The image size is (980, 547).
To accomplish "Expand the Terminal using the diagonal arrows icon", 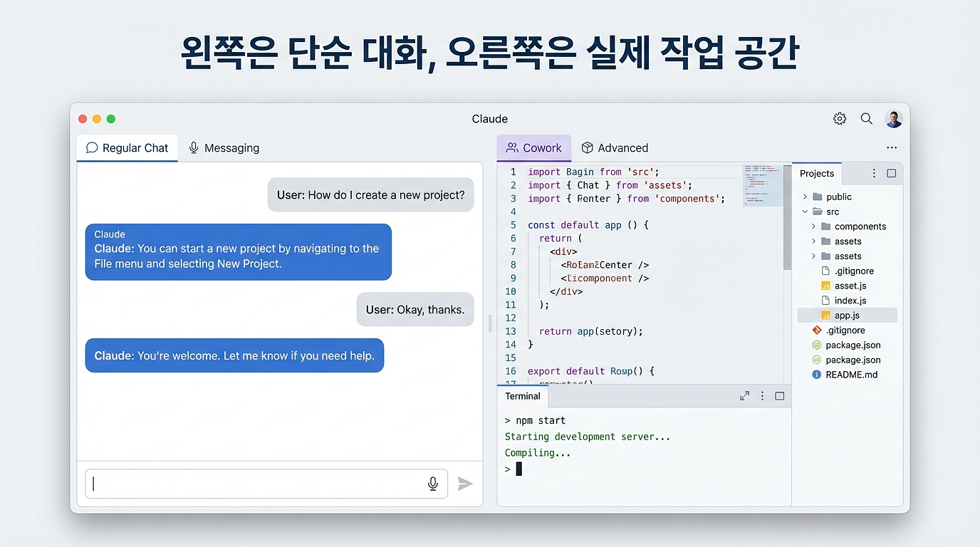I will pyautogui.click(x=744, y=395).
